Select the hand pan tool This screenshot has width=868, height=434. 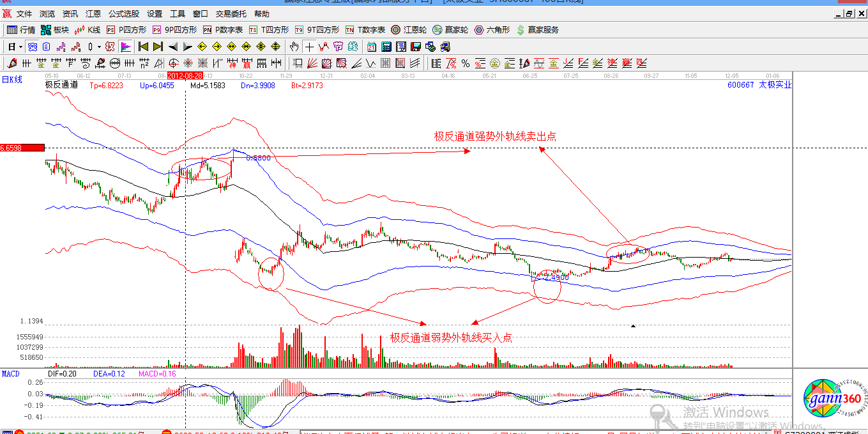point(294,47)
